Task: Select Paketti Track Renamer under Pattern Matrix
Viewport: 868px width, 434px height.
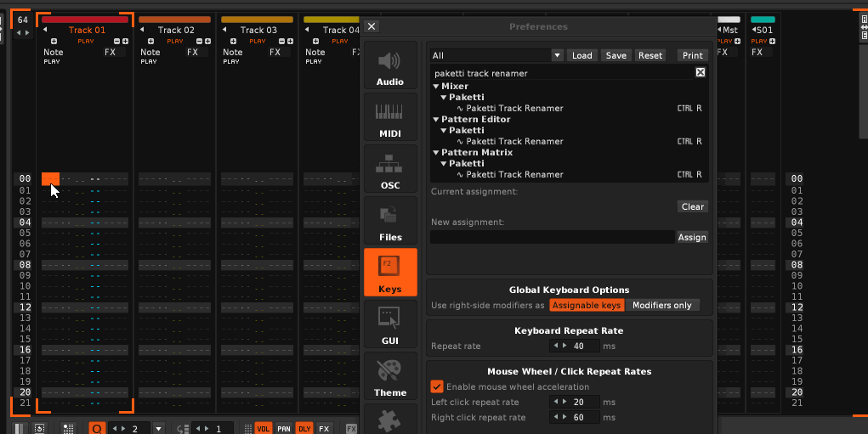Action: coord(514,175)
